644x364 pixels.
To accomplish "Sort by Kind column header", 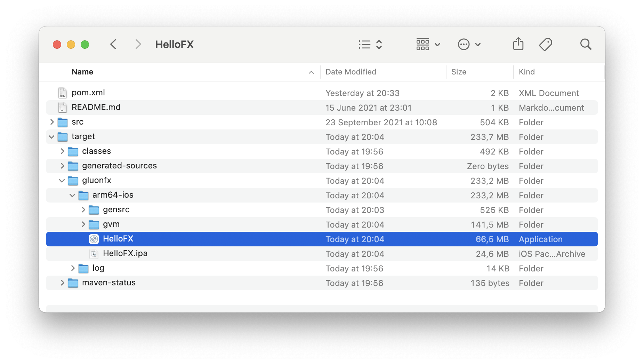I will coord(527,72).
